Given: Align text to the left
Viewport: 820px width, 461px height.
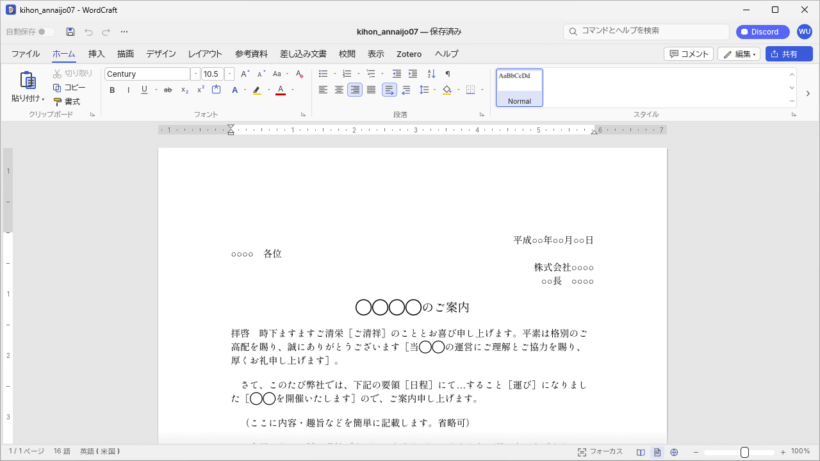Looking at the screenshot, I should (323, 90).
